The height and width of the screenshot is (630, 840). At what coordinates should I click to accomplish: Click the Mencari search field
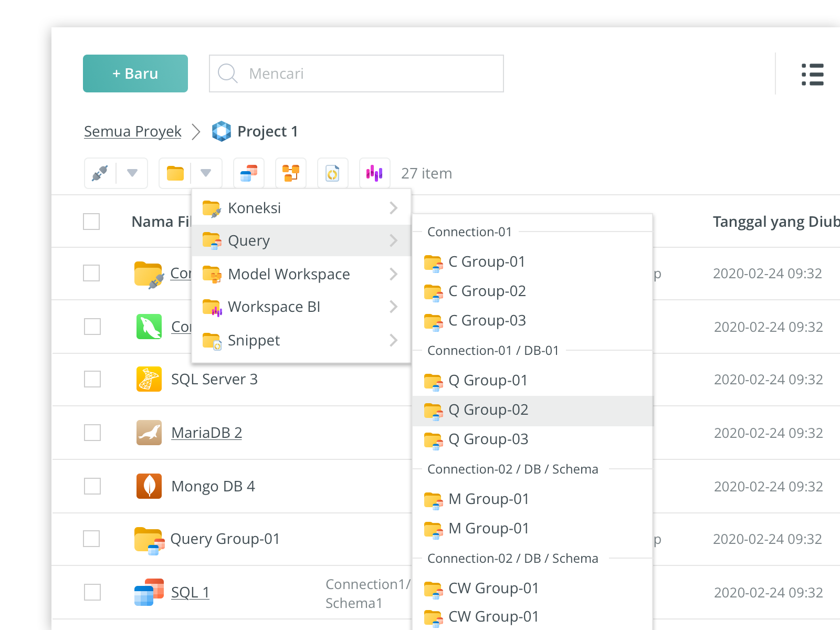pyautogui.click(x=367, y=73)
